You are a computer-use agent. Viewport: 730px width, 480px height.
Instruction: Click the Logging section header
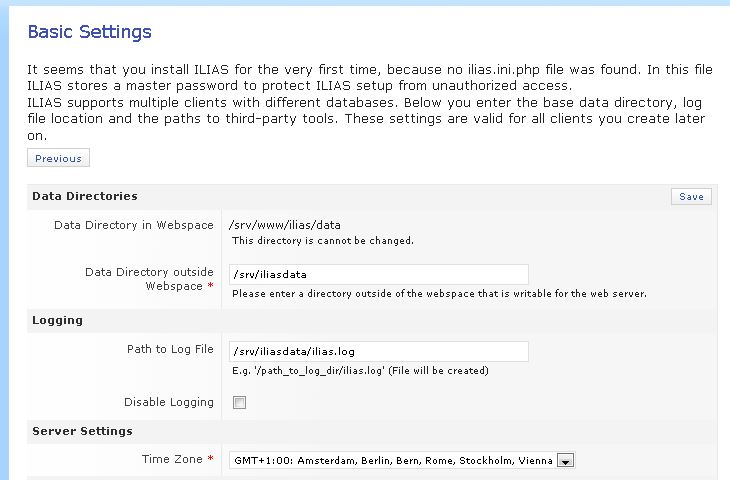[x=57, y=320]
